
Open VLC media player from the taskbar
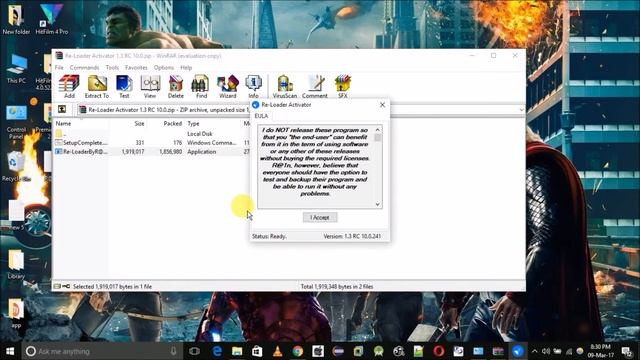pyautogui.click(x=278, y=351)
